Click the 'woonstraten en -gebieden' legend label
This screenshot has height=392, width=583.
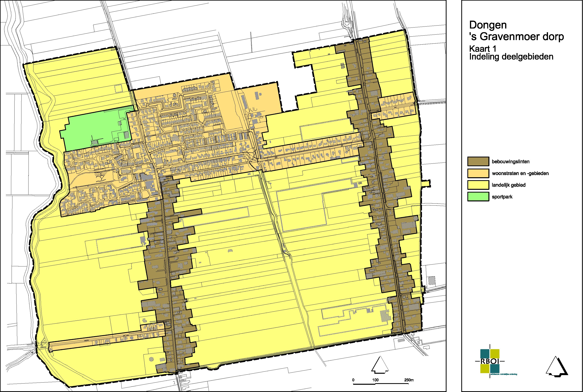520,174
